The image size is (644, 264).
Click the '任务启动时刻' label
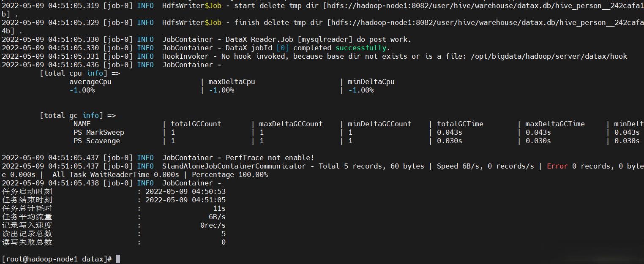[x=27, y=191]
